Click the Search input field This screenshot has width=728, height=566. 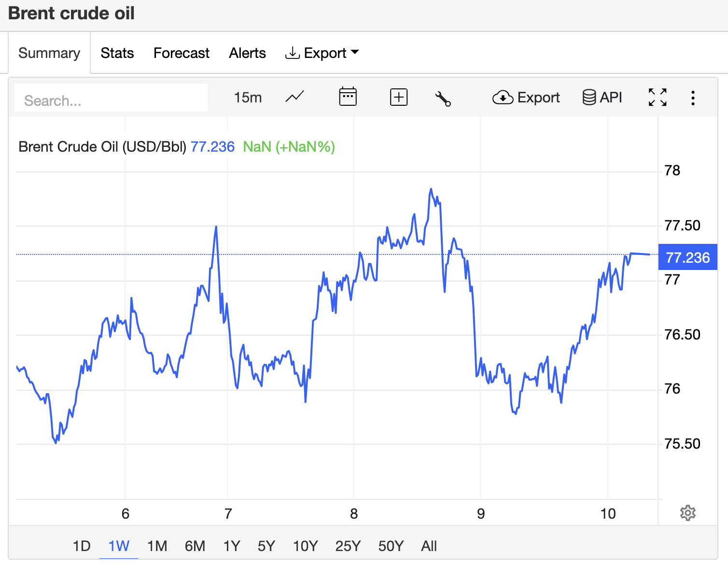tap(111, 98)
